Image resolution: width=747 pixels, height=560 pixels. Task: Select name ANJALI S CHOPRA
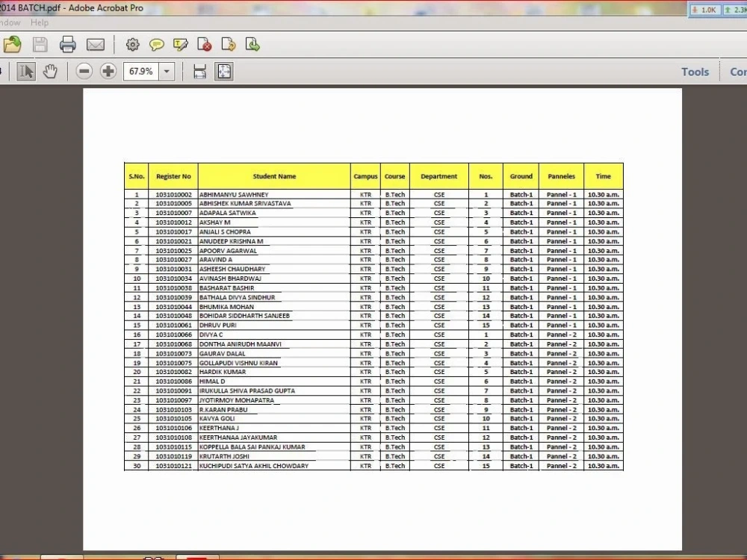pyautogui.click(x=225, y=232)
